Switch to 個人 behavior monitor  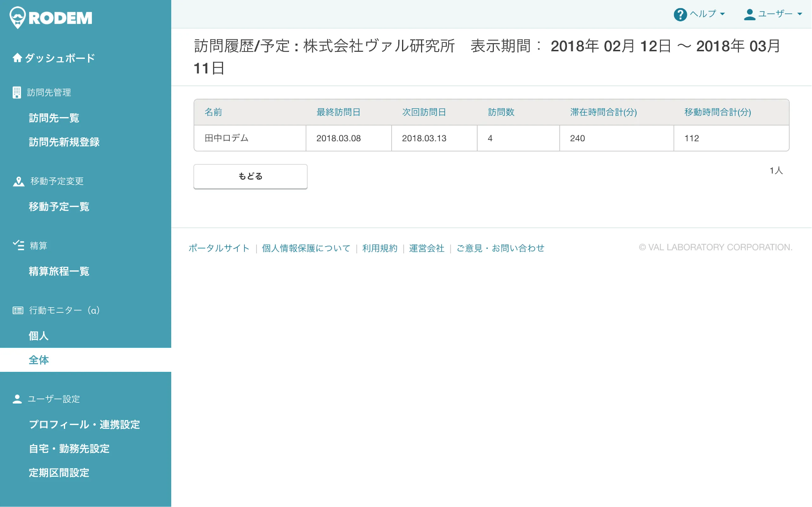click(x=39, y=336)
